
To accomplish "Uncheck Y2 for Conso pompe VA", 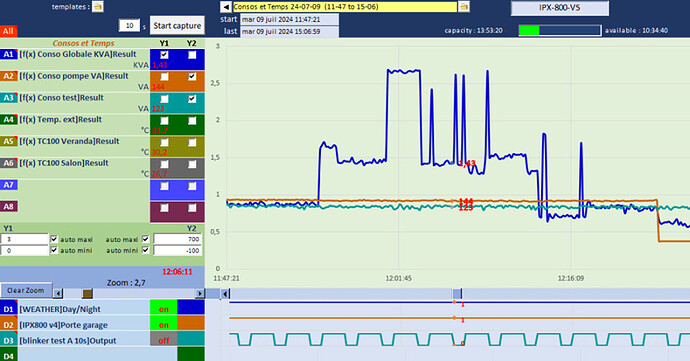I will click(192, 77).
